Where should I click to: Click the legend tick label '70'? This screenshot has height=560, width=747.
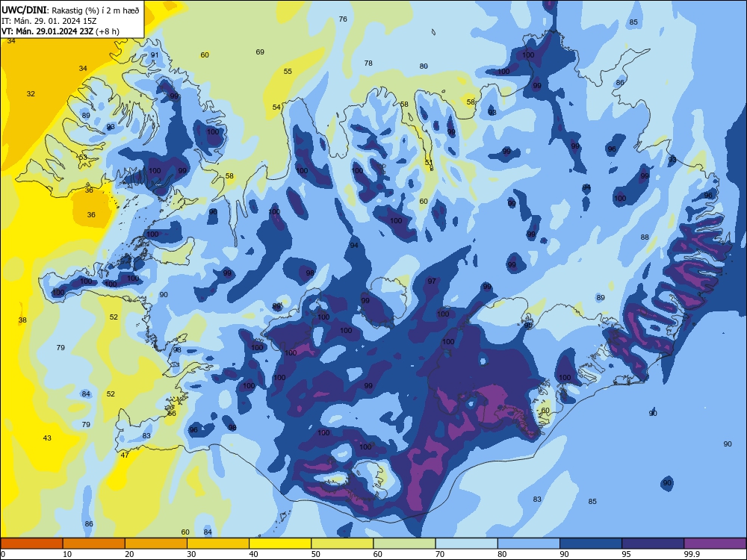pyautogui.click(x=440, y=554)
